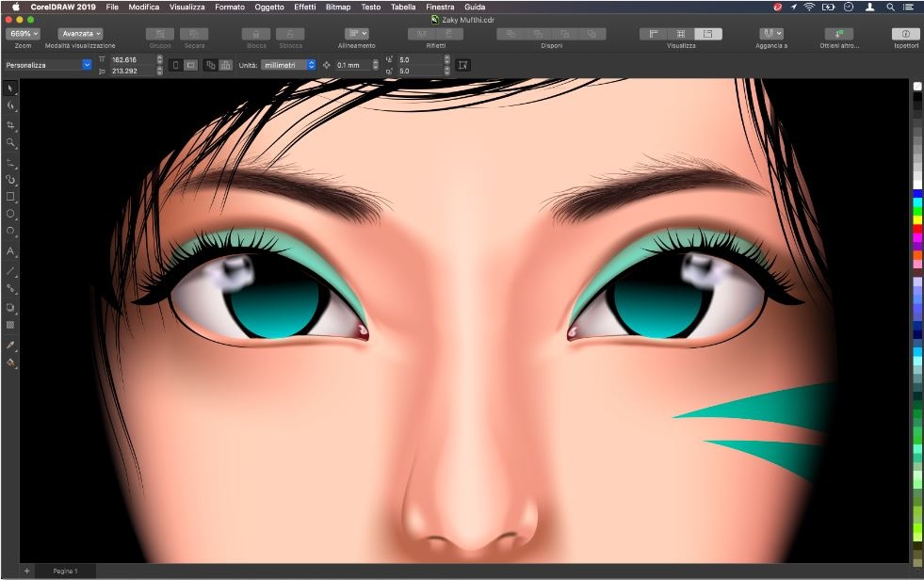Click the Ottieni altro download icon
The image size is (924, 580).
tap(837, 34)
